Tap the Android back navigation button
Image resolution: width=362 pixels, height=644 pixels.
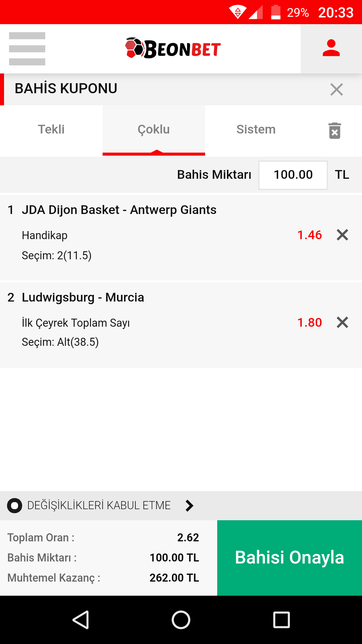81,620
